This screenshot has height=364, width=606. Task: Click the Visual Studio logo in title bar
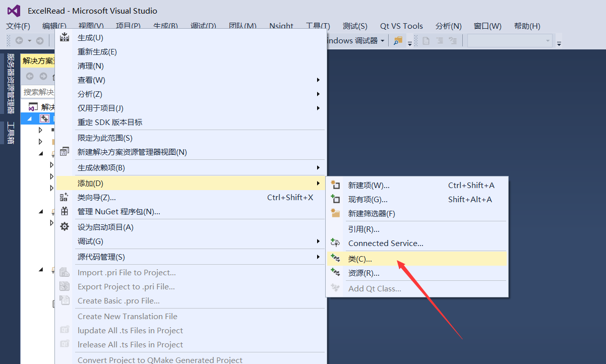click(13, 11)
